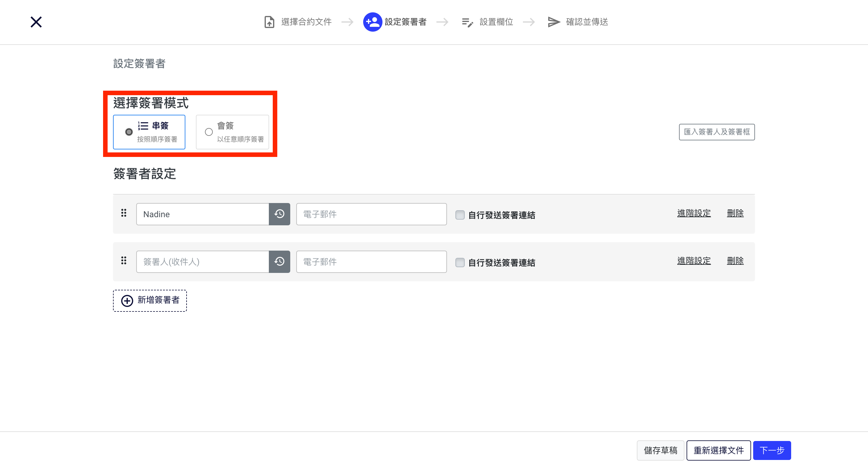868x469 pixels.
Task: Delete the second empty signer row
Action: (x=735, y=261)
